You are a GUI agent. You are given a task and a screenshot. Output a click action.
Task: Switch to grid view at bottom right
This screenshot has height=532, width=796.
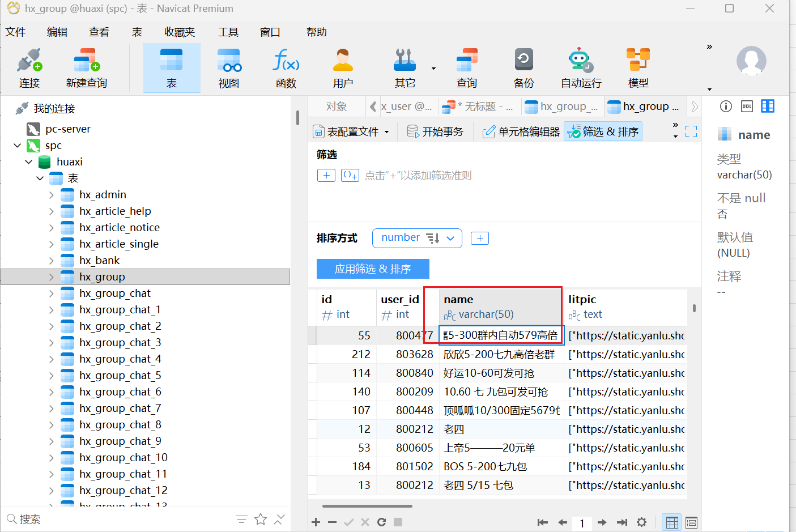point(672,522)
